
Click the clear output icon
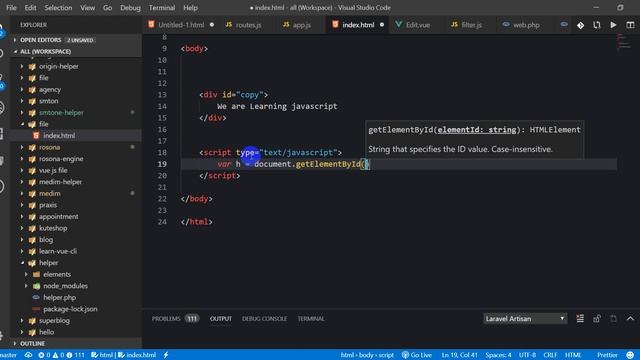(x=580, y=318)
